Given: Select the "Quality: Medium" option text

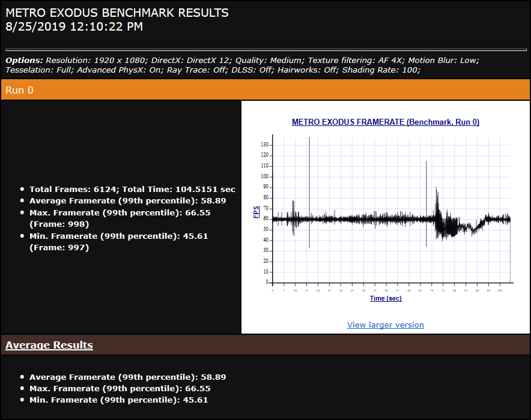Looking at the screenshot, I should point(269,61).
